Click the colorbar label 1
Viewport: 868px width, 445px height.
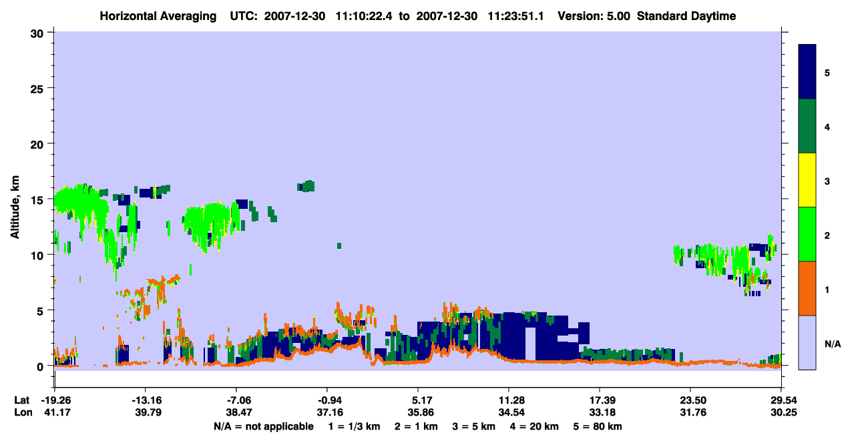pos(827,290)
